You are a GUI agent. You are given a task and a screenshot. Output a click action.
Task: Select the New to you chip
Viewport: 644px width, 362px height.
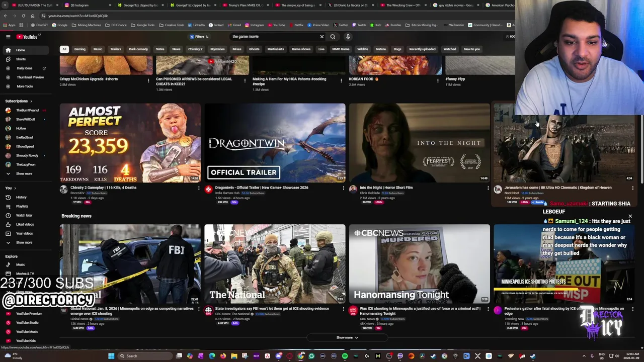[x=472, y=49]
